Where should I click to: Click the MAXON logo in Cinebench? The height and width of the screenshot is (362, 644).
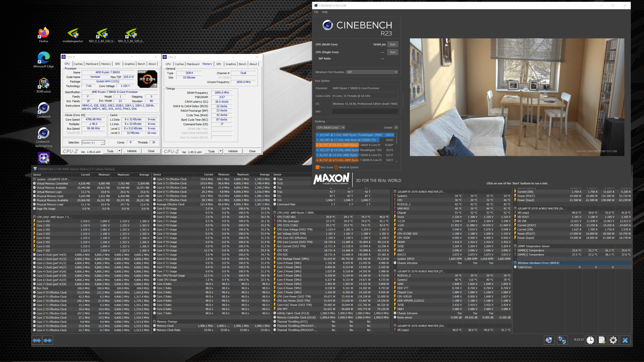click(331, 179)
